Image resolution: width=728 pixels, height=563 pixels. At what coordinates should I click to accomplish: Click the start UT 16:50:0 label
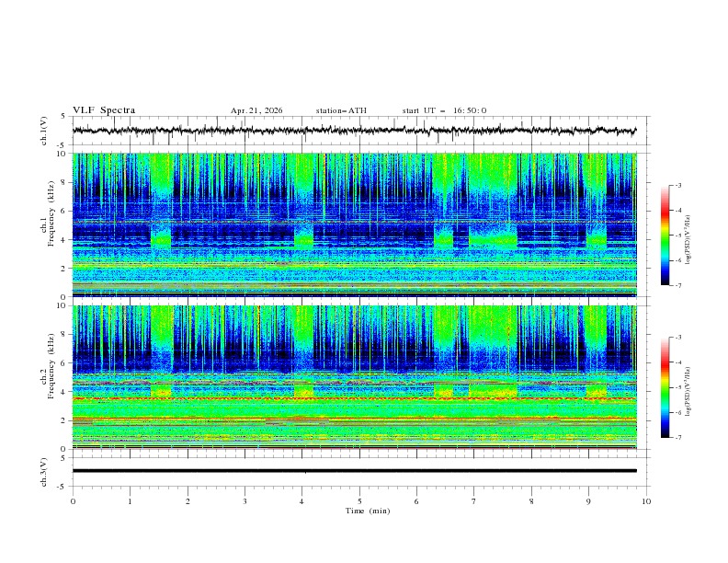[444, 110]
